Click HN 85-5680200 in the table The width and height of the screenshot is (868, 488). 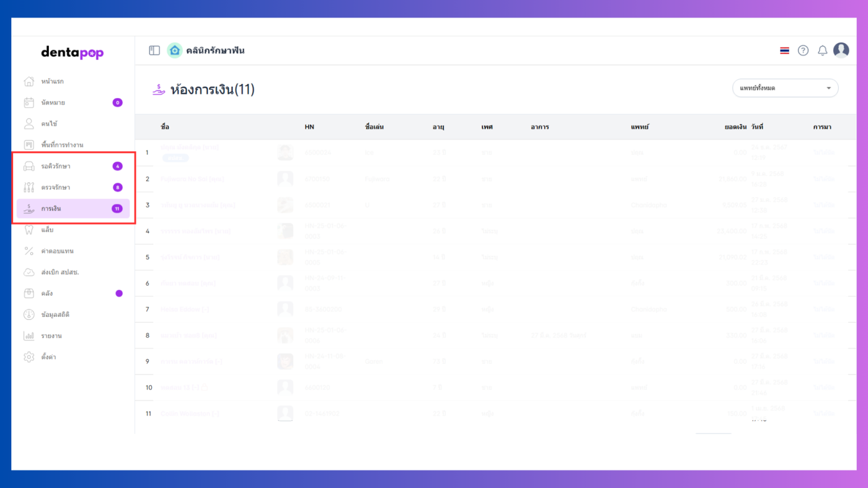pyautogui.click(x=323, y=309)
